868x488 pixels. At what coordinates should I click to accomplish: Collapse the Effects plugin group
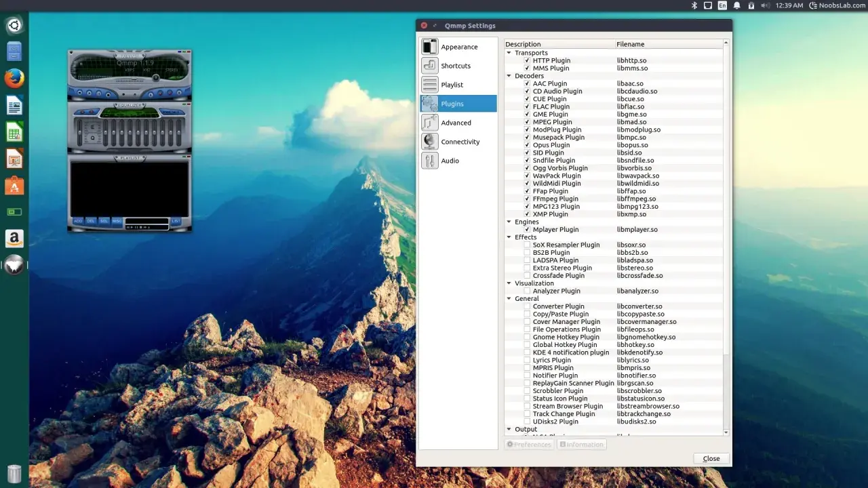(509, 237)
